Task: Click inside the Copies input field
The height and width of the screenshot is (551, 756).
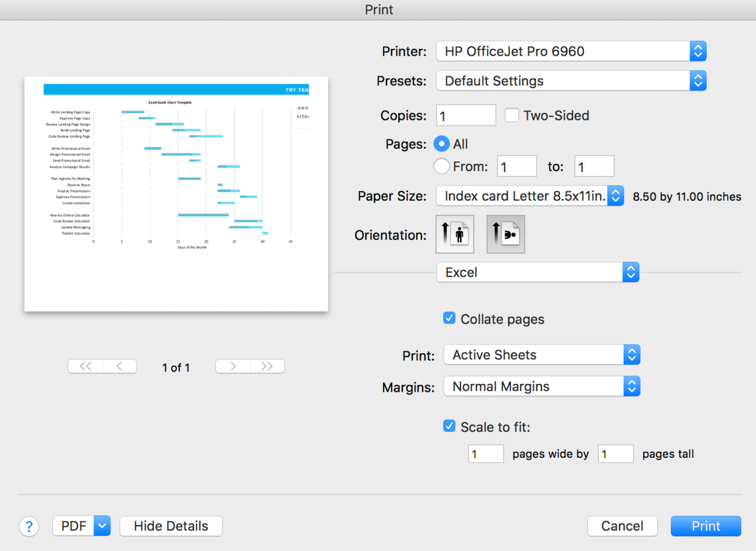Action: point(466,115)
